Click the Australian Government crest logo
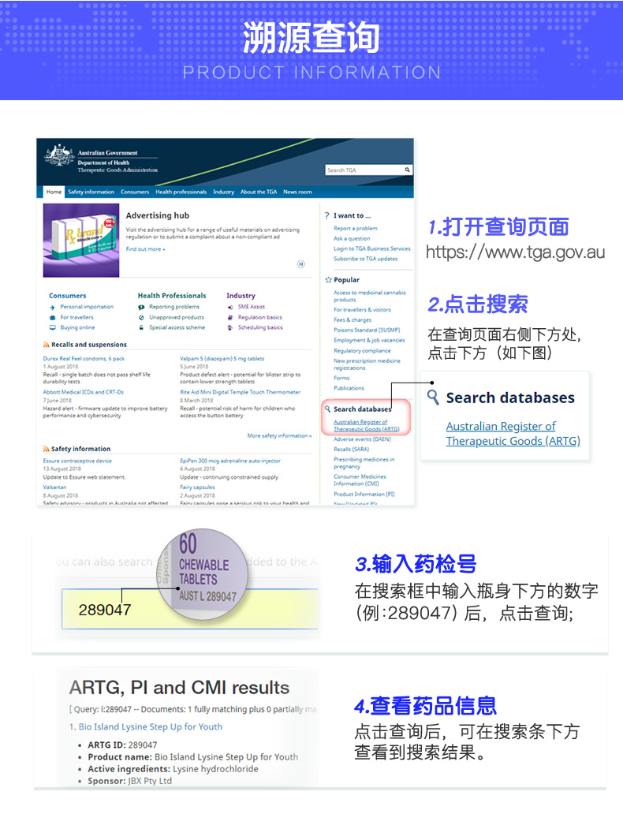The image size is (623, 840). pos(59,155)
